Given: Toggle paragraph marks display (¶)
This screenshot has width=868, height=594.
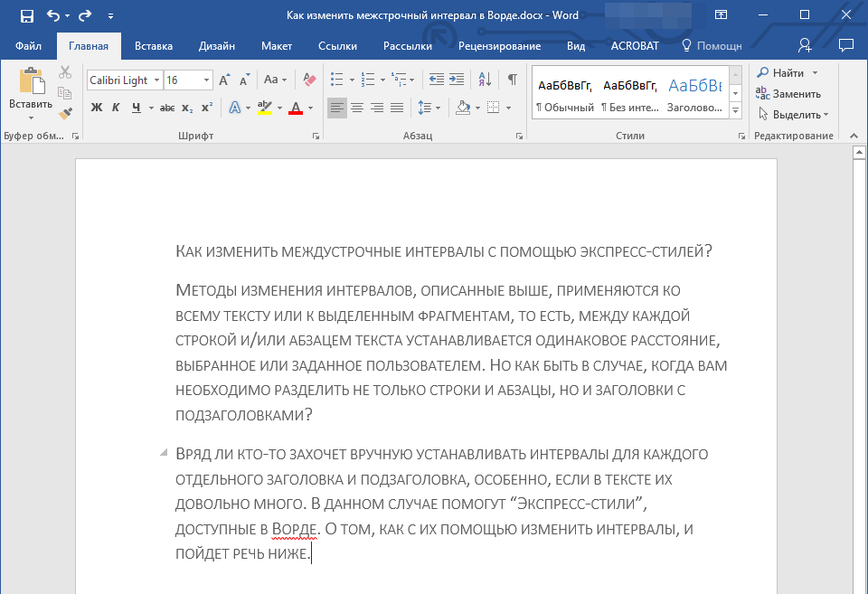Looking at the screenshot, I should pos(512,80).
